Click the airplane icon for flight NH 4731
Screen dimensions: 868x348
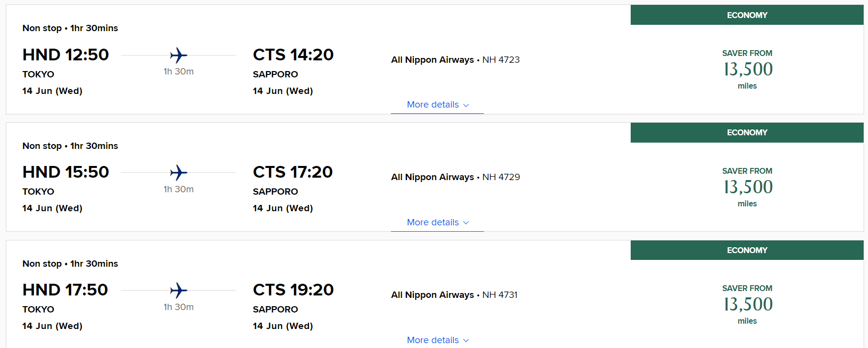click(178, 290)
